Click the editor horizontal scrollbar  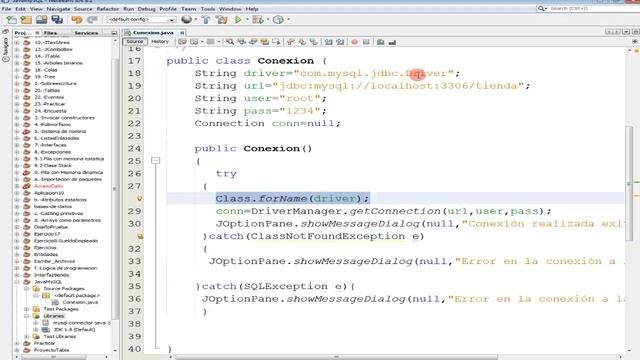336,357
